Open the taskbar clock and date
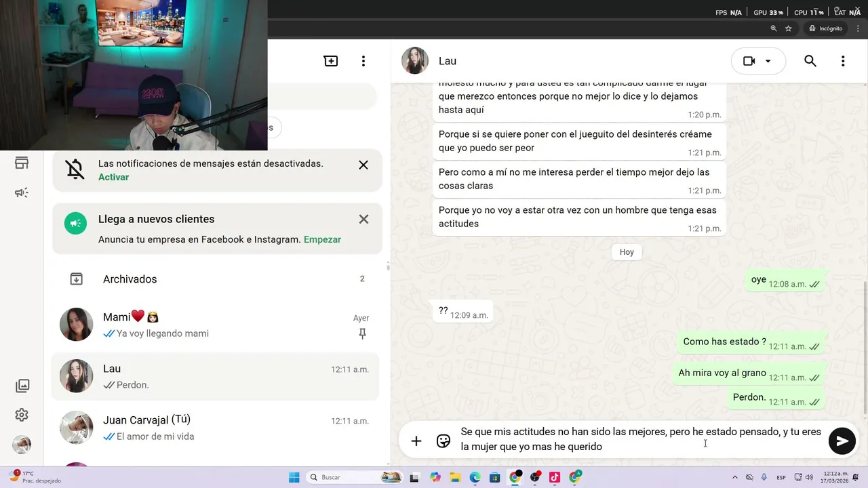This screenshot has width=868, height=488. point(835,476)
